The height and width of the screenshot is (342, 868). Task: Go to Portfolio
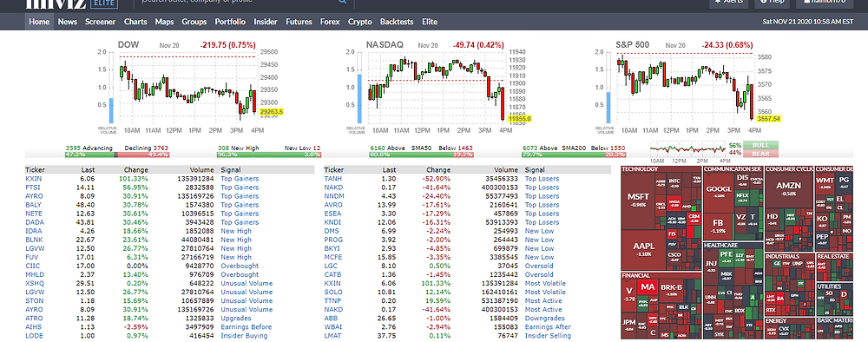tap(230, 22)
